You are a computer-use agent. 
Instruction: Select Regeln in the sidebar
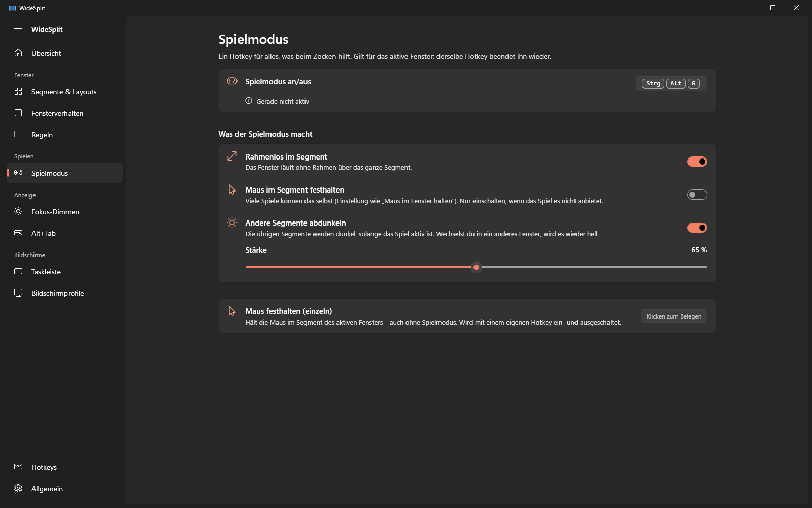[x=65, y=134]
